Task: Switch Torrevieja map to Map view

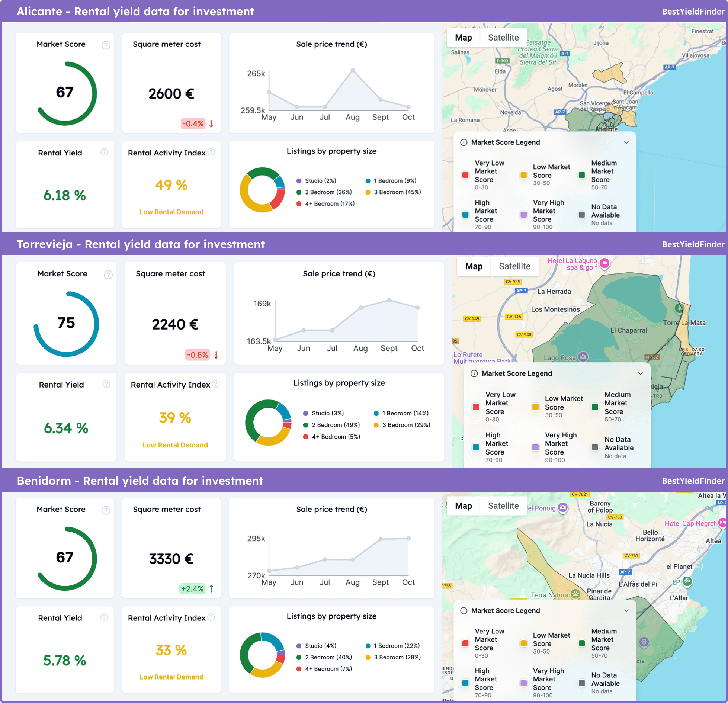Action: [x=474, y=266]
